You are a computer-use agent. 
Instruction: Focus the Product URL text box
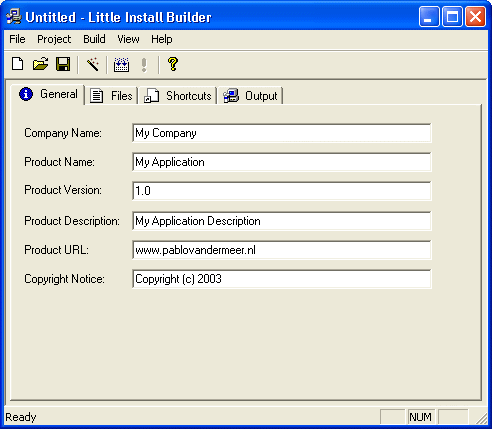point(282,250)
